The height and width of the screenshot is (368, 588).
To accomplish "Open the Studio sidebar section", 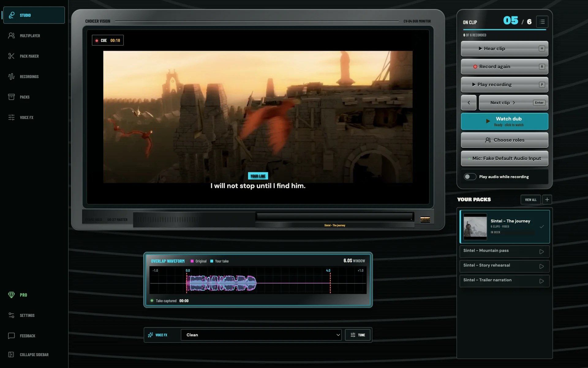I will (x=34, y=15).
